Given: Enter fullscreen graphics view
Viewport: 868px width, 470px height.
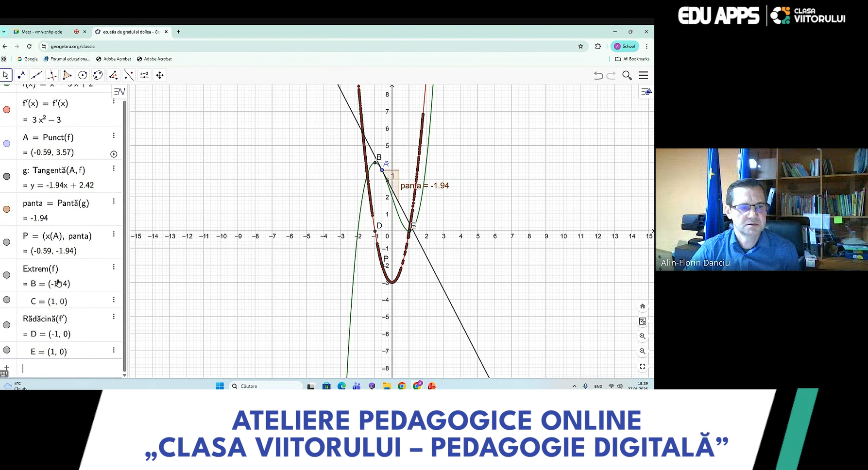Looking at the screenshot, I should [x=643, y=367].
